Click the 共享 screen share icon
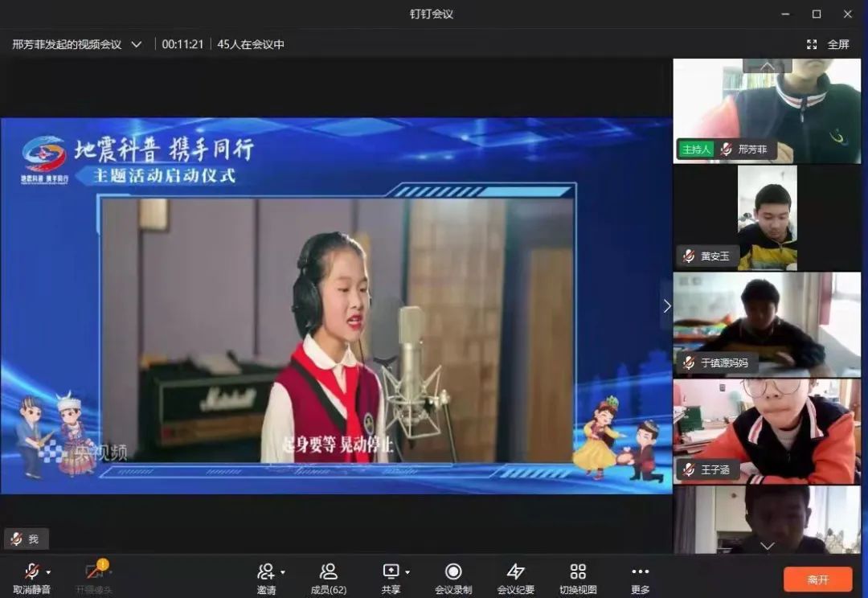The width and height of the screenshot is (868, 598). coord(391,571)
